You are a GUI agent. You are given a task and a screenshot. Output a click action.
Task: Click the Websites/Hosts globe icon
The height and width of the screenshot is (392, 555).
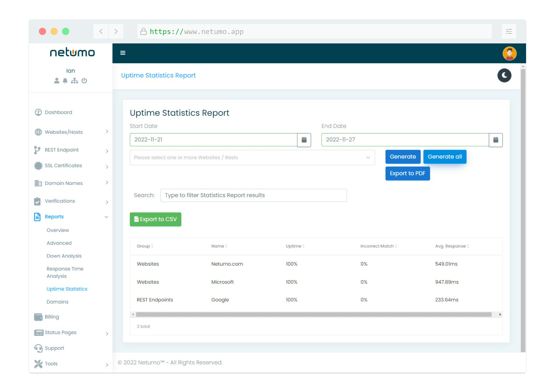(38, 132)
